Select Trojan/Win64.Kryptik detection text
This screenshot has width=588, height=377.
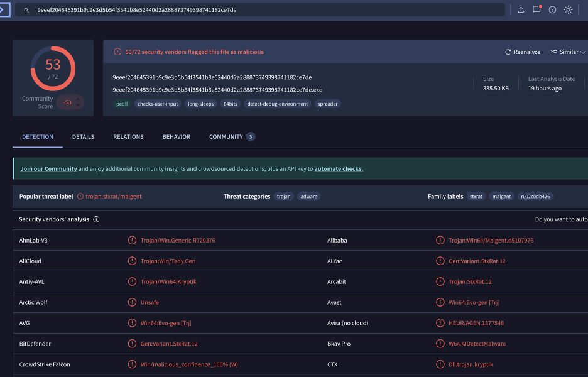168,281
